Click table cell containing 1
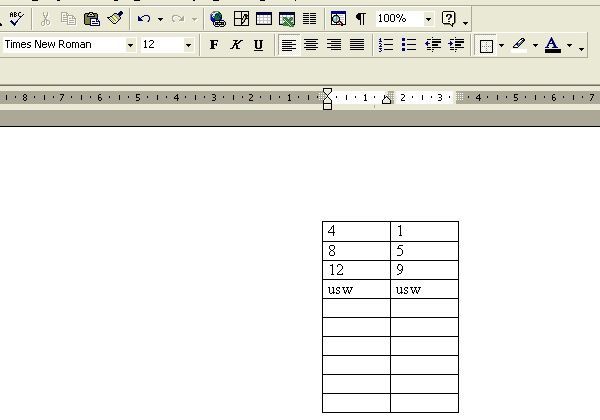 coord(424,231)
